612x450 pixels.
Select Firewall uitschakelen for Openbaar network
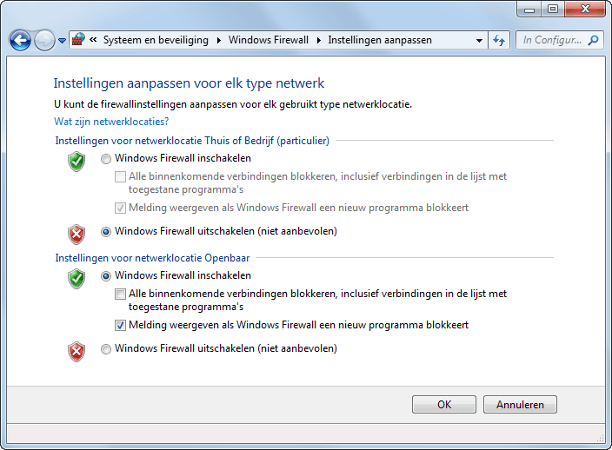point(107,349)
